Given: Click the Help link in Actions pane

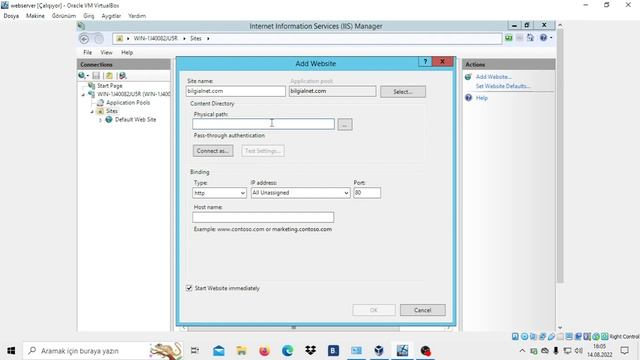Looking at the screenshot, I should (482, 98).
